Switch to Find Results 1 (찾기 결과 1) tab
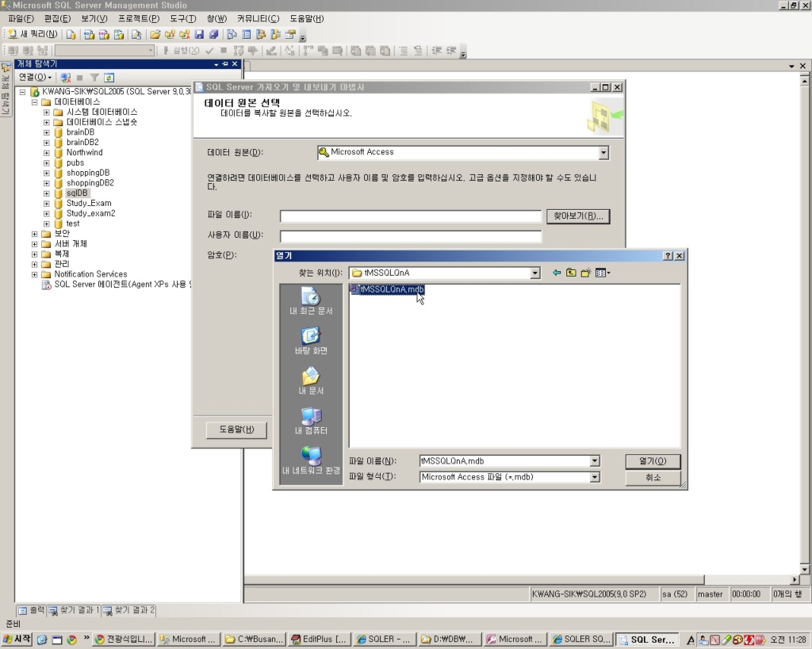Screen dimensions: 812x649 click(x=74, y=611)
